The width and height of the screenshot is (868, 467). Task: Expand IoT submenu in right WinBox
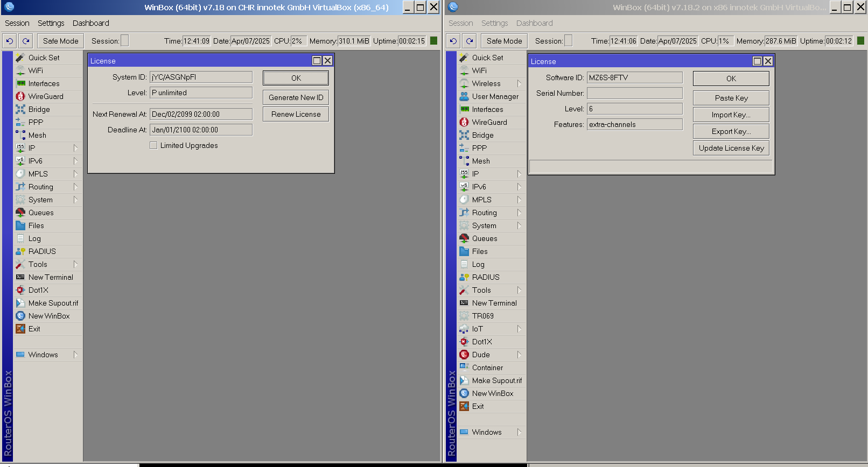[519, 329]
